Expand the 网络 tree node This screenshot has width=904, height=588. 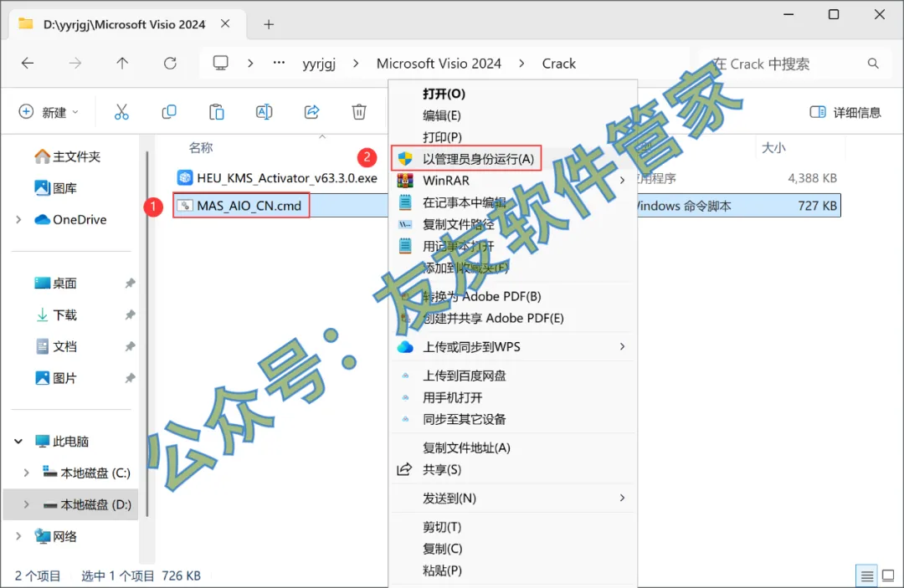[18, 536]
